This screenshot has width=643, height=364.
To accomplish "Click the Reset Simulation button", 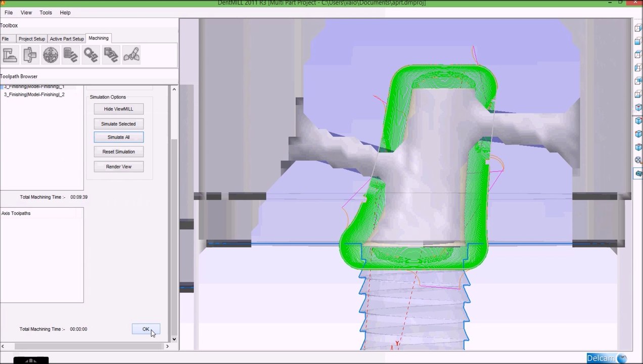I will 118,152.
